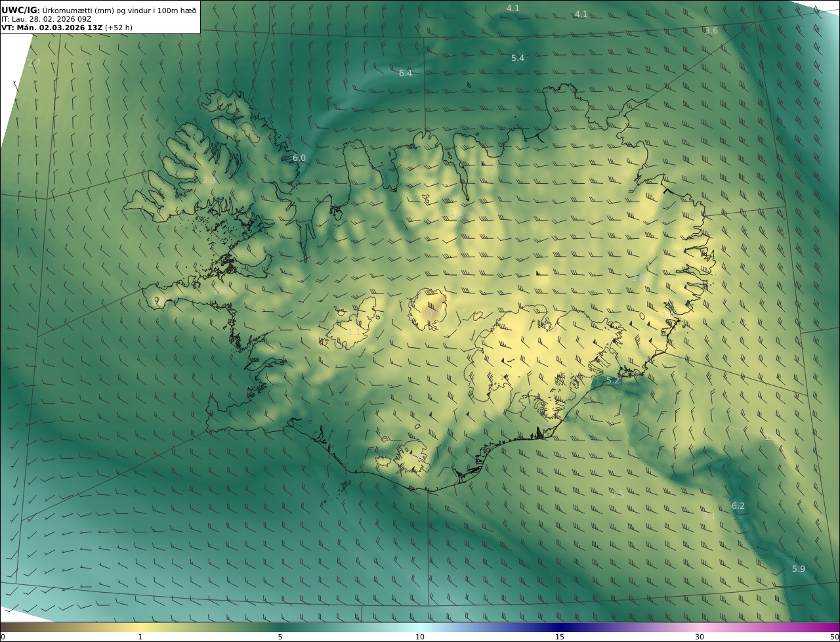Viewport: 840px width, 642px height.
Task: Click the 2.0 value label on Snæfellsnes
Action: pos(221,290)
